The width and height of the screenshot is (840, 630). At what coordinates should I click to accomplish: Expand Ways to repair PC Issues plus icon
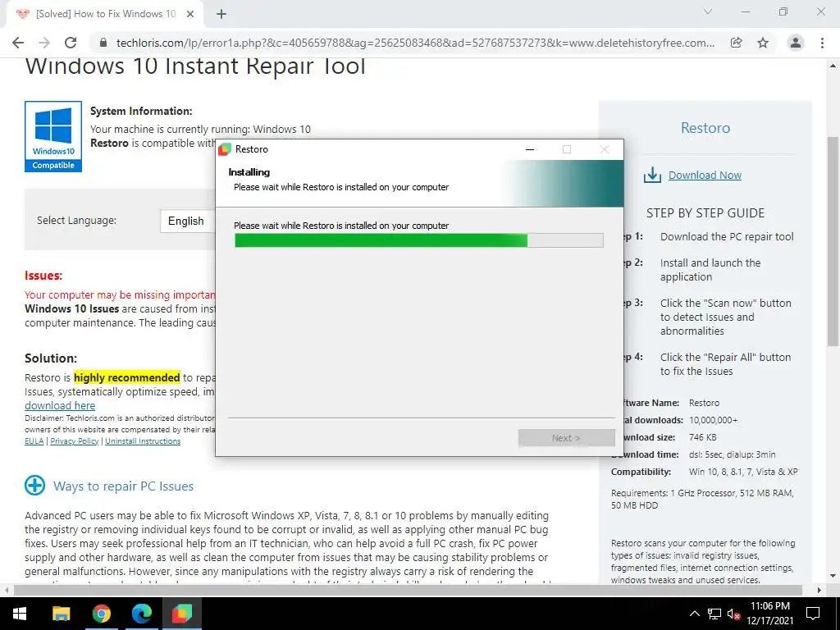point(34,486)
